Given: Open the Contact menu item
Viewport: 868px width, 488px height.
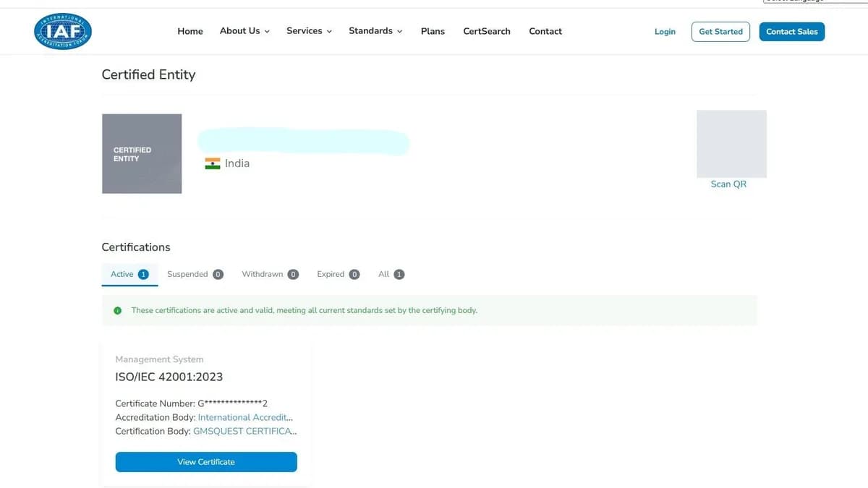Looking at the screenshot, I should [545, 31].
